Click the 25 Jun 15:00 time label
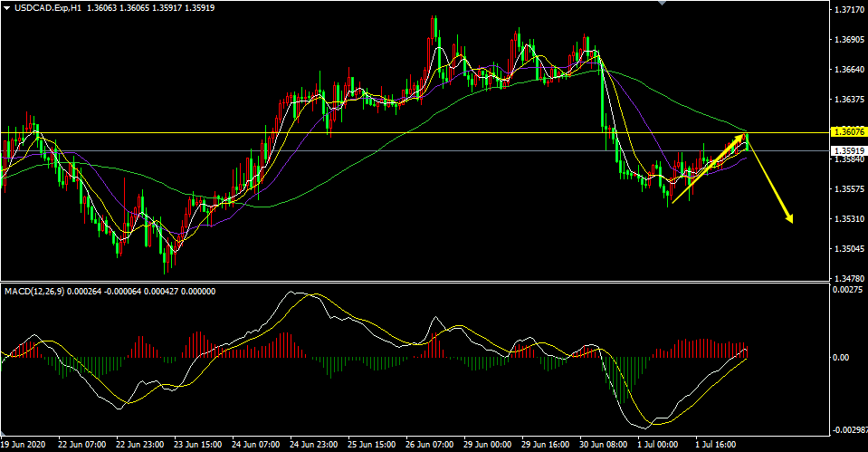 [x=372, y=444]
